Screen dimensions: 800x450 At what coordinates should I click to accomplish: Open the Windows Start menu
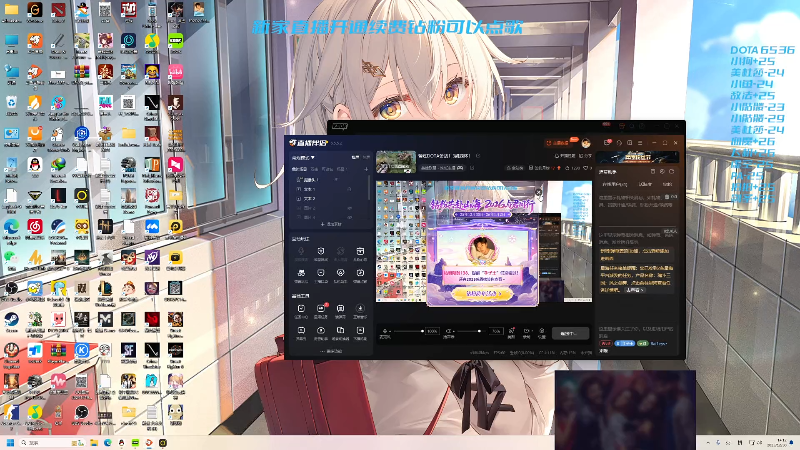point(10,442)
